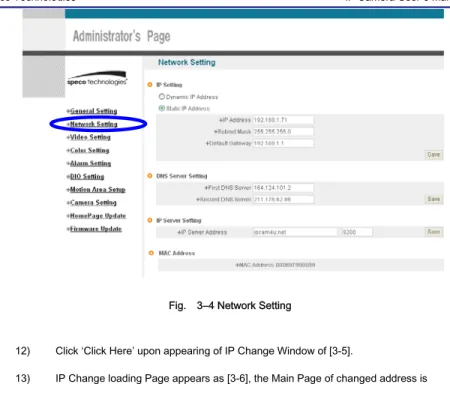This screenshot has width=450, height=396.
Task: Click the Subnet Mask input field
Action: click(x=283, y=132)
